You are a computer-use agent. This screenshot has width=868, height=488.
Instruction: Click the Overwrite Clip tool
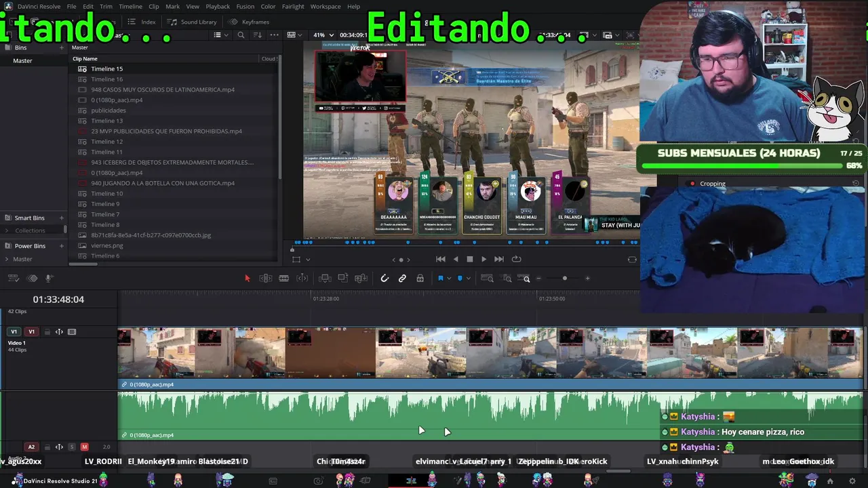343,279
